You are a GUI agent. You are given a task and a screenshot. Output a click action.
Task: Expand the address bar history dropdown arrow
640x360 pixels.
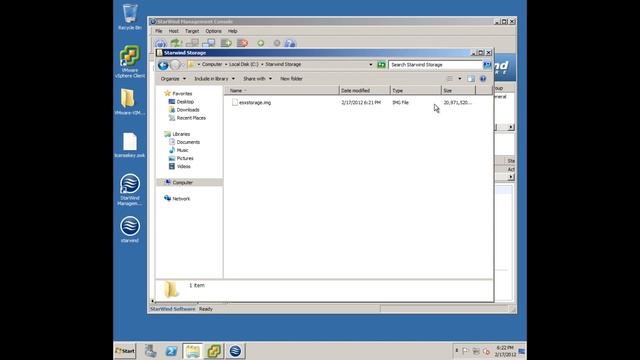(x=371, y=64)
